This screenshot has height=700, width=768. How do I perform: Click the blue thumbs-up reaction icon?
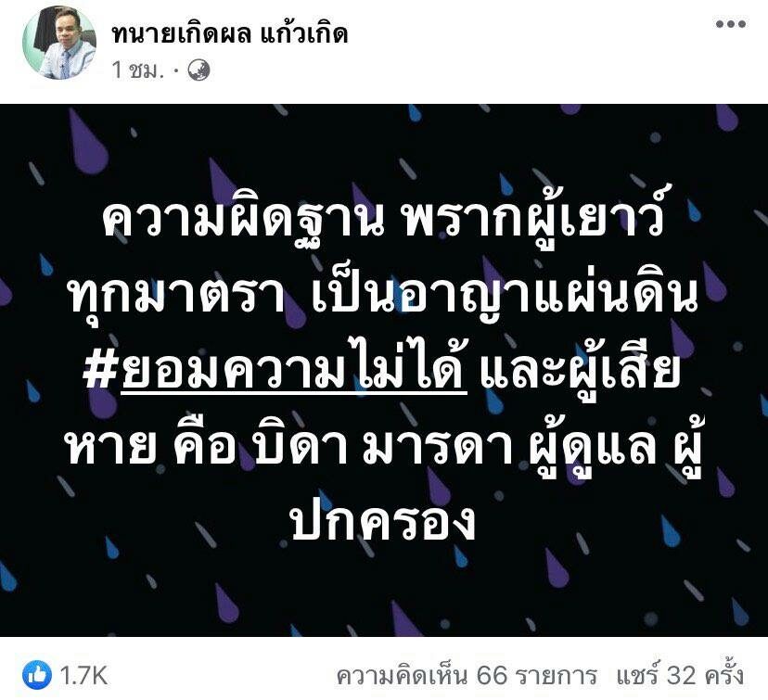tap(37, 675)
